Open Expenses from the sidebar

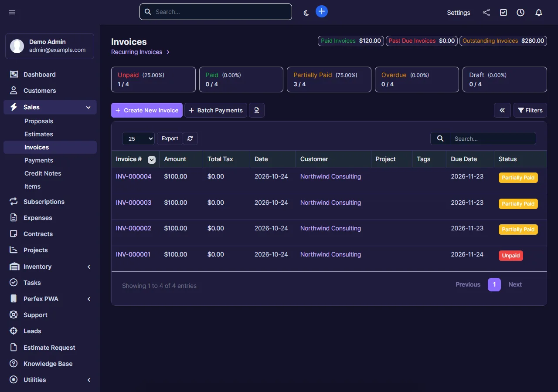50,218
